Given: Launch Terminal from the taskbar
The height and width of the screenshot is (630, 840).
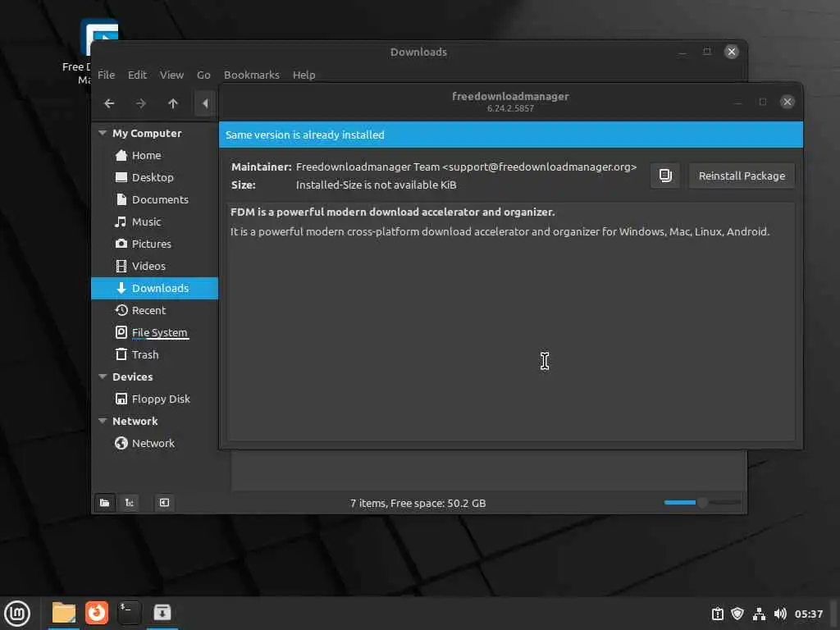Looking at the screenshot, I should (x=129, y=613).
